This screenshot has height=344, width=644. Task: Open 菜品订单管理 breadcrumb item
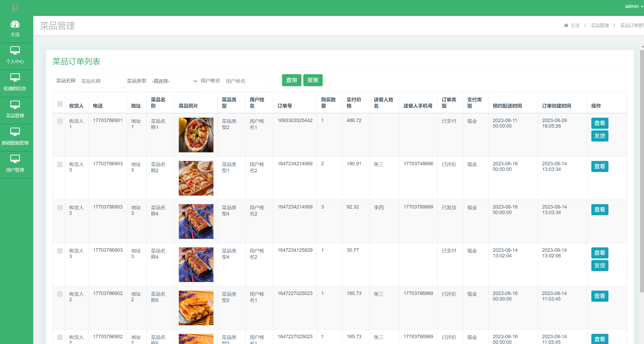632,25
